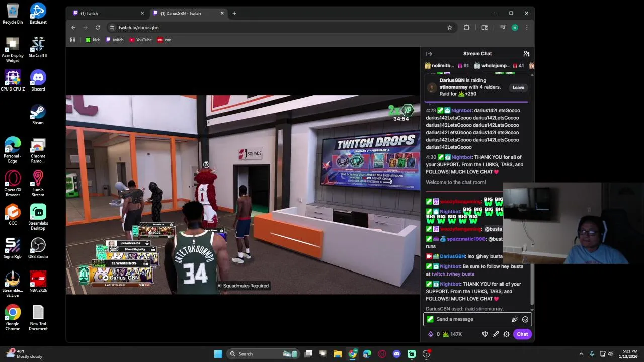Go back in browser history
644x362 pixels.
point(73,28)
